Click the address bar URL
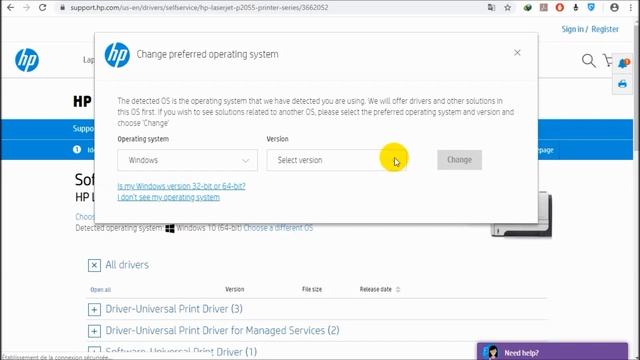Screen dimensions: 640x360 (x=199, y=7)
